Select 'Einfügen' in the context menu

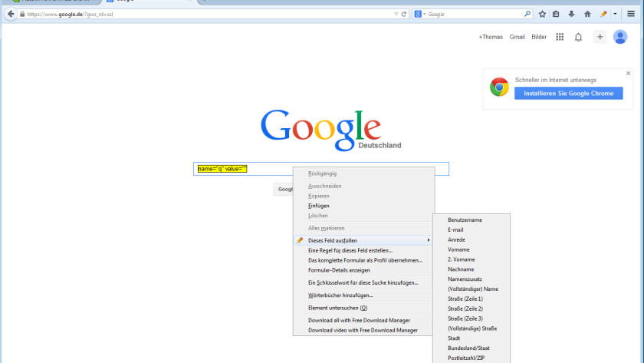(319, 206)
